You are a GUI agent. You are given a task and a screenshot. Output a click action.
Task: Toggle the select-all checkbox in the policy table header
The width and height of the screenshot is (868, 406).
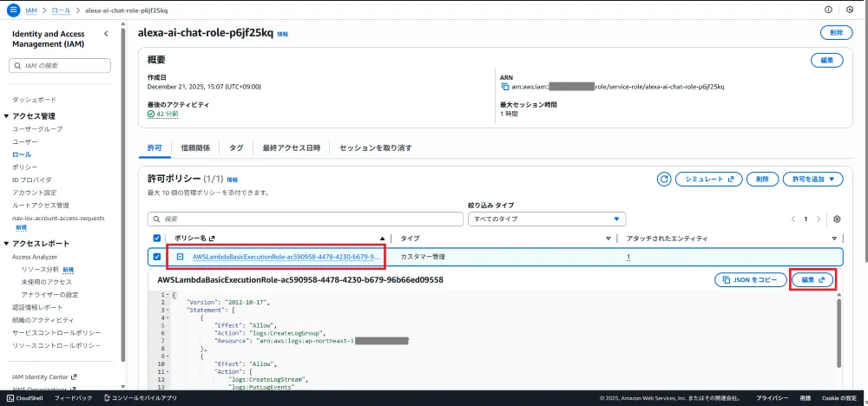pyautogui.click(x=156, y=238)
